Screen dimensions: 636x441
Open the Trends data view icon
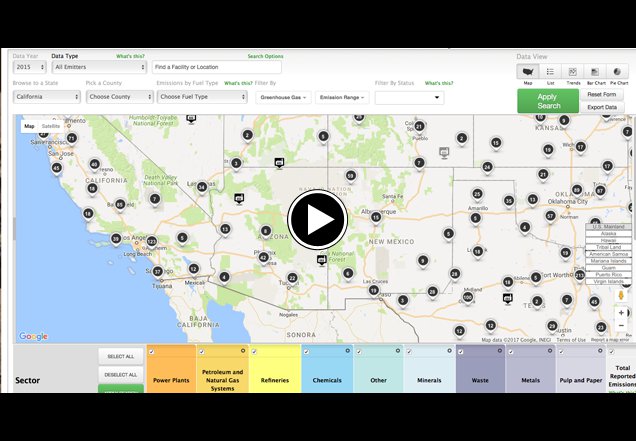(572, 72)
